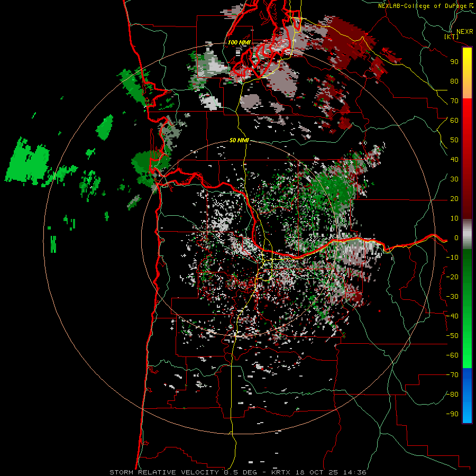Click the NEXLAB-College of DuPage credit text
This screenshot has height=476, width=476.
pyautogui.click(x=423, y=6)
